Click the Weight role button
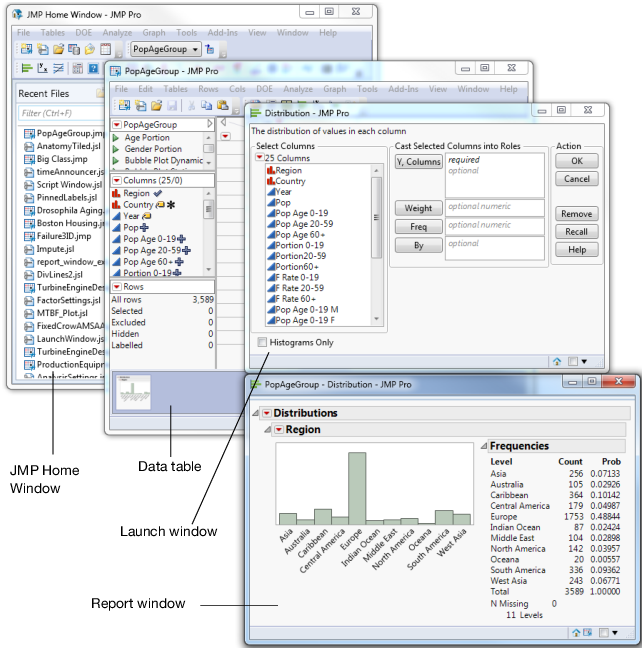644x650 pixels. click(419, 208)
